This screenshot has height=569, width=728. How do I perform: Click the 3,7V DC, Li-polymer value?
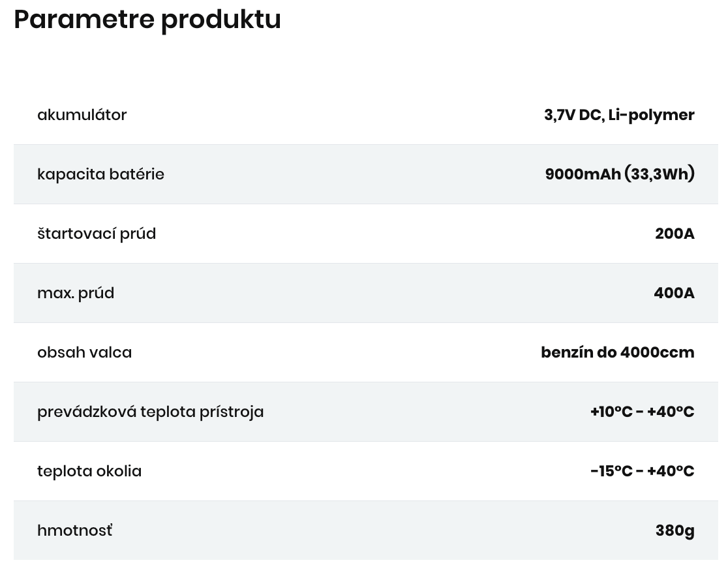[x=619, y=115]
